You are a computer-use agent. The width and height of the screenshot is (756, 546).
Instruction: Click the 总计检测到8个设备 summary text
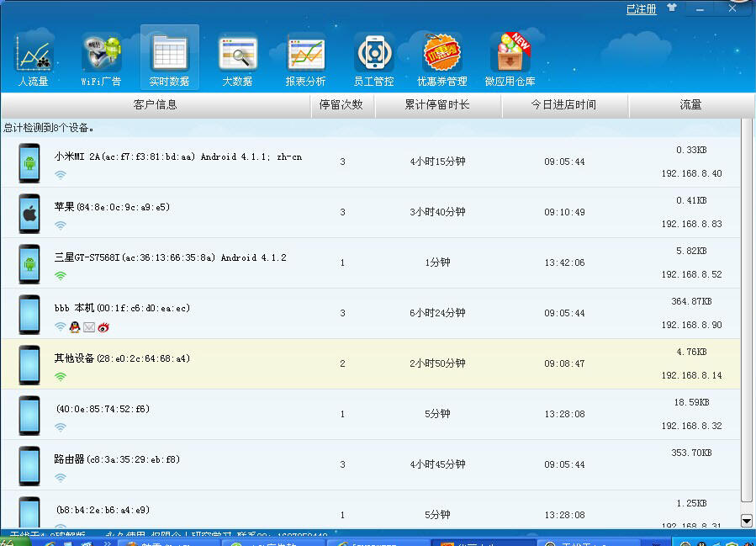point(49,128)
